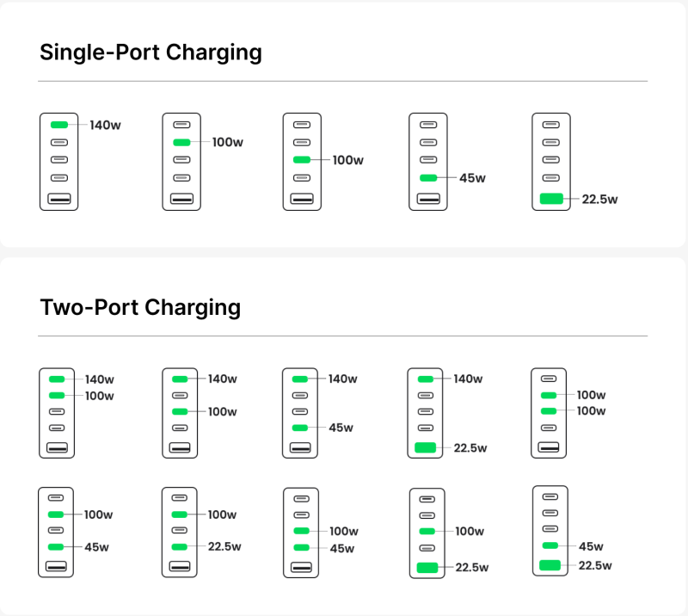
Task: Click the 140w label on the 140w/22.5w charger
Action: [468, 379]
